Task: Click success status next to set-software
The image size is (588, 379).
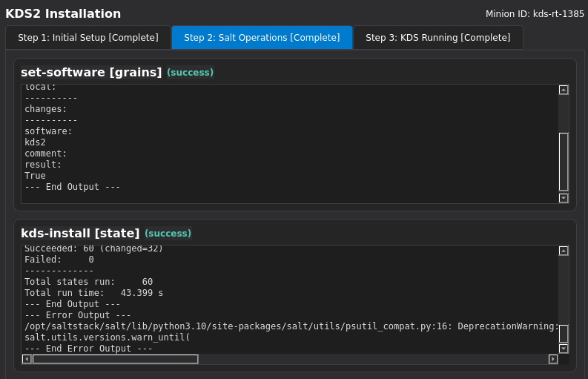Action: 190,73
